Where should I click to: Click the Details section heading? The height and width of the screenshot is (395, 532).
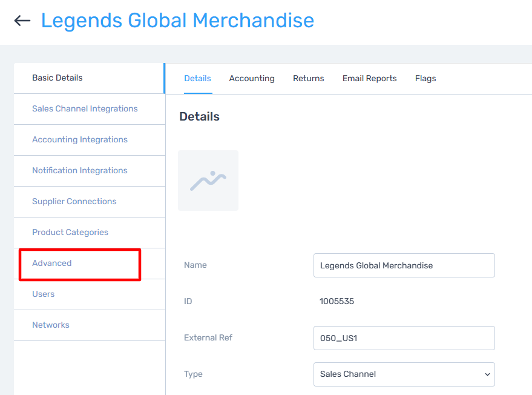tap(200, 116)
